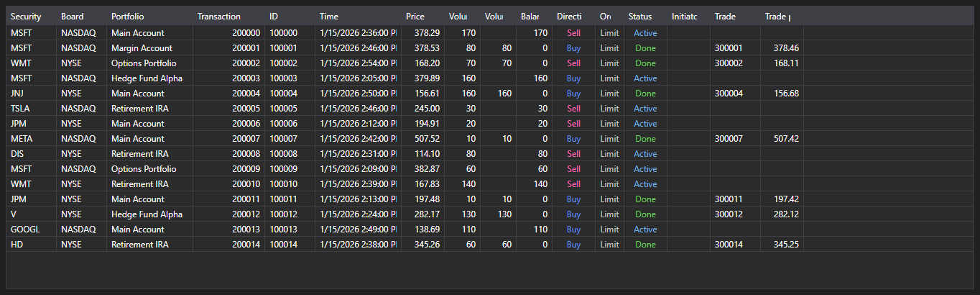This screenshot has height=295, width=980.
Task: Click Margin Account portfolio cell
Action: pyautogui.click(x=149, y=48)
